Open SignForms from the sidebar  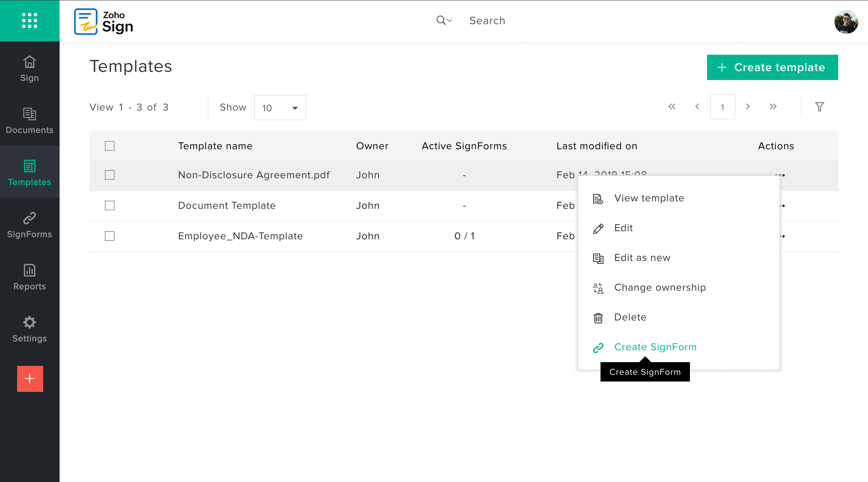[29, 225]
